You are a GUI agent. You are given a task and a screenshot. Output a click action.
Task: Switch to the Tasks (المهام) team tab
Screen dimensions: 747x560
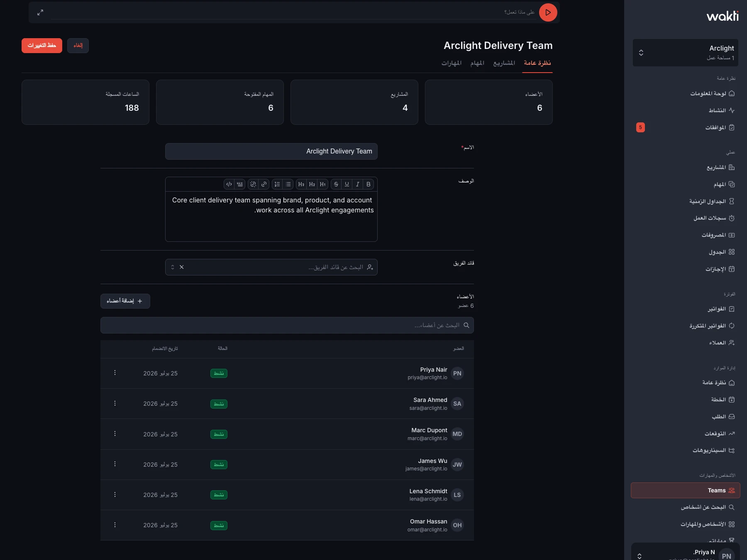[x=477, y=63]
